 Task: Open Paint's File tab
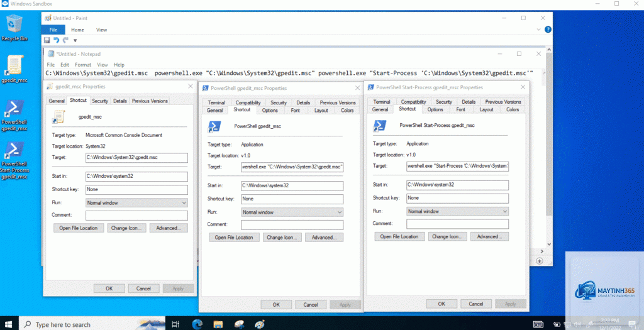53,30
